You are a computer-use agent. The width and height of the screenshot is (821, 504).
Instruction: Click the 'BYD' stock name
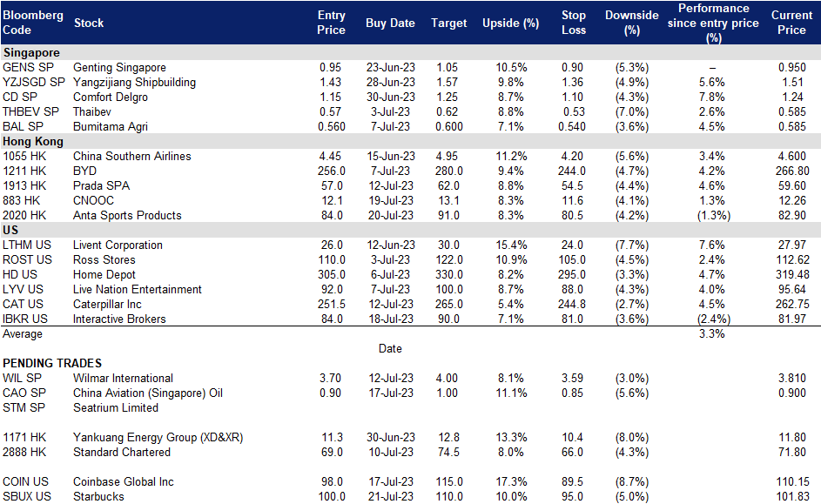point(84,171)
